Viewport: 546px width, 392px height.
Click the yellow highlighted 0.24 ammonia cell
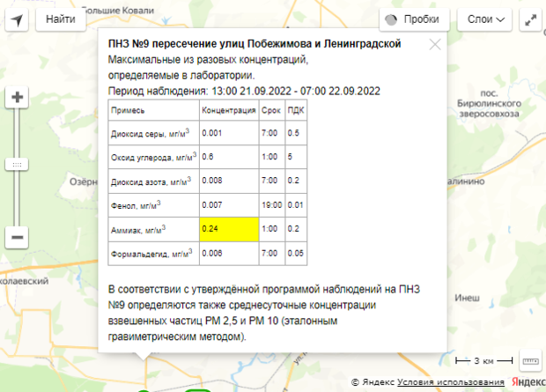pyautogui.click(x=228, y=228)
